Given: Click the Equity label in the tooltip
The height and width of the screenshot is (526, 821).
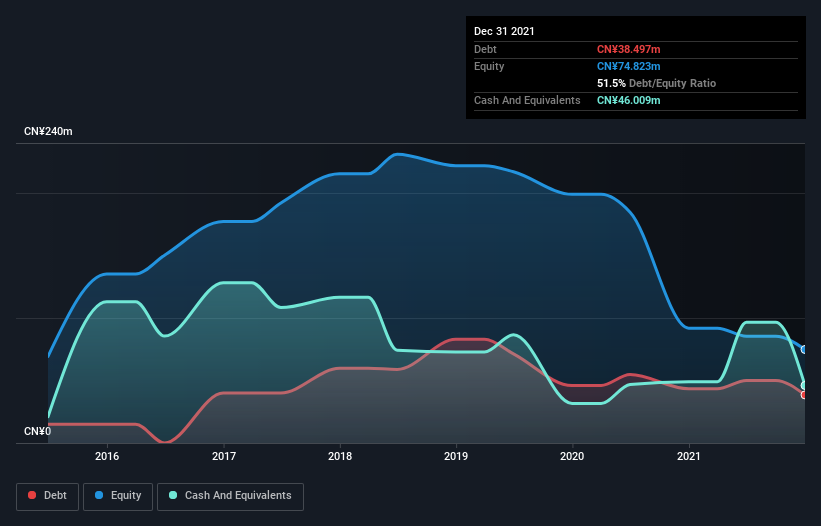Looking at the screenshot, I should point(489,66).
